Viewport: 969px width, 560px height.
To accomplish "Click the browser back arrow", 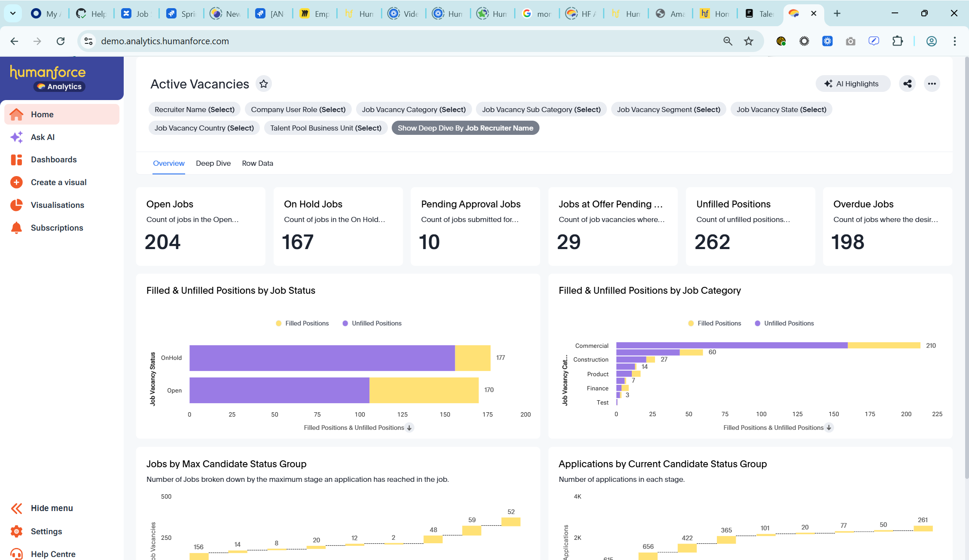I will point(14,41).
